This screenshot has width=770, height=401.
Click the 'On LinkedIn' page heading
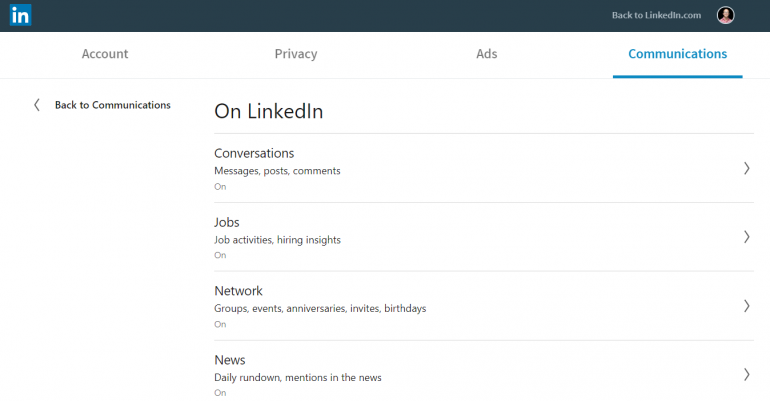[x=269, y=111]
